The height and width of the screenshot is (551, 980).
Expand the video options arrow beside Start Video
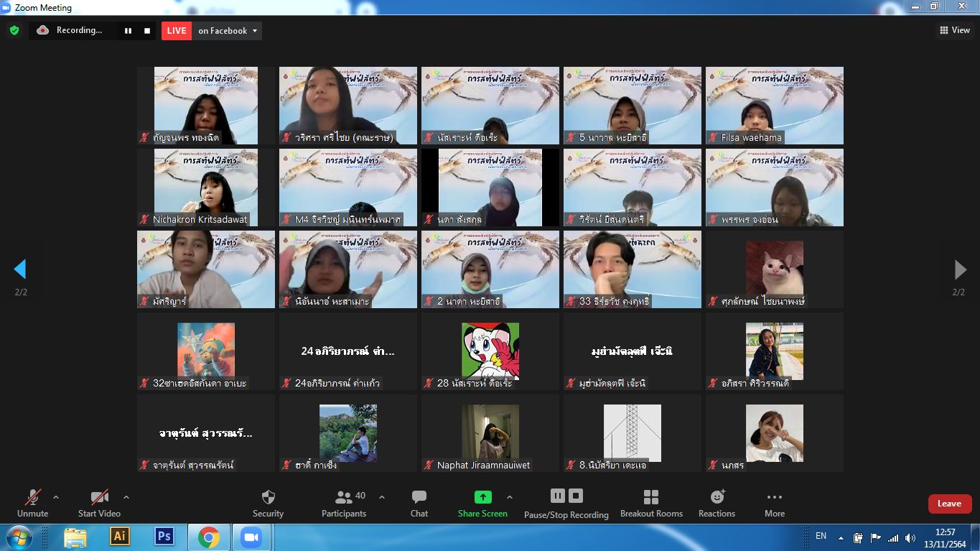126,497
